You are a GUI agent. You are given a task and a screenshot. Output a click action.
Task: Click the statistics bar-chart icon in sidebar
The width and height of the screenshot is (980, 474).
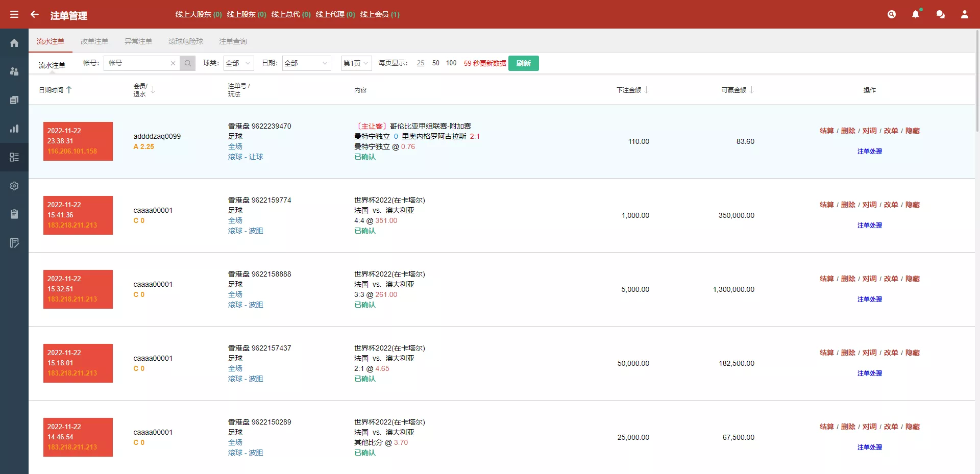coord(14,129)
